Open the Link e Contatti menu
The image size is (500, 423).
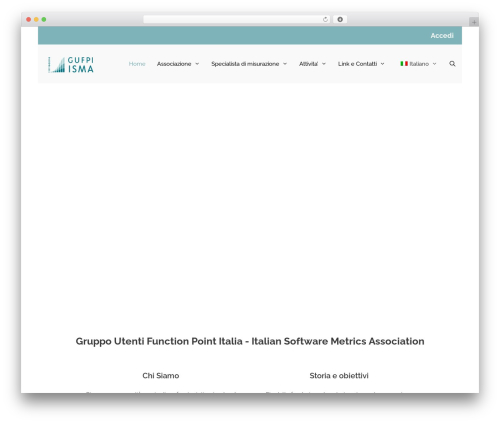pyautogui.click(x=357, y=64)
